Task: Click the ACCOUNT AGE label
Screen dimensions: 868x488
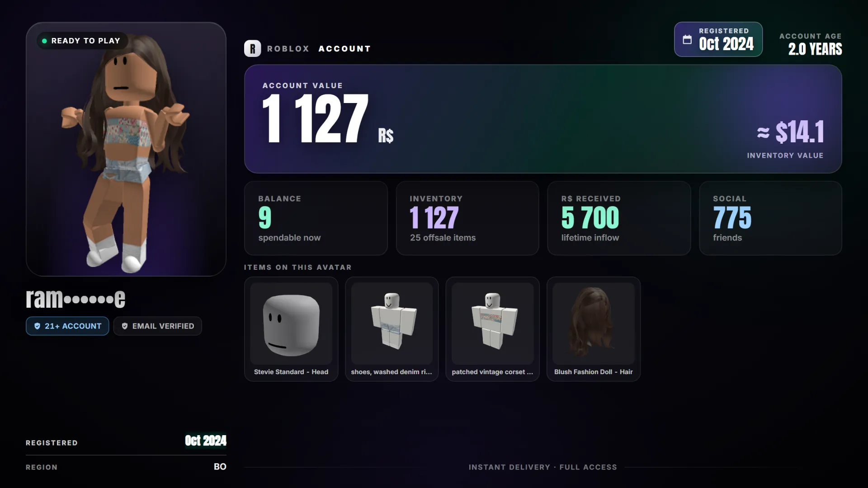Action: (810, 36)
